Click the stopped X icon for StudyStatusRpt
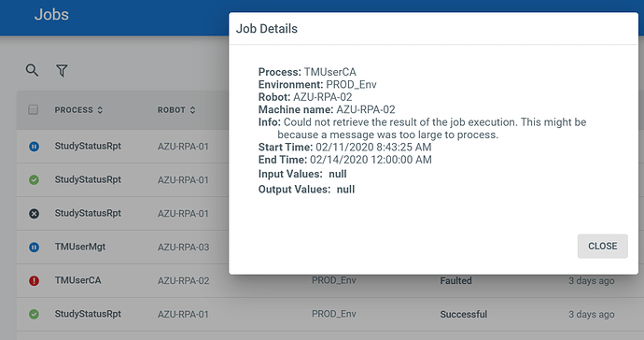 35,213
